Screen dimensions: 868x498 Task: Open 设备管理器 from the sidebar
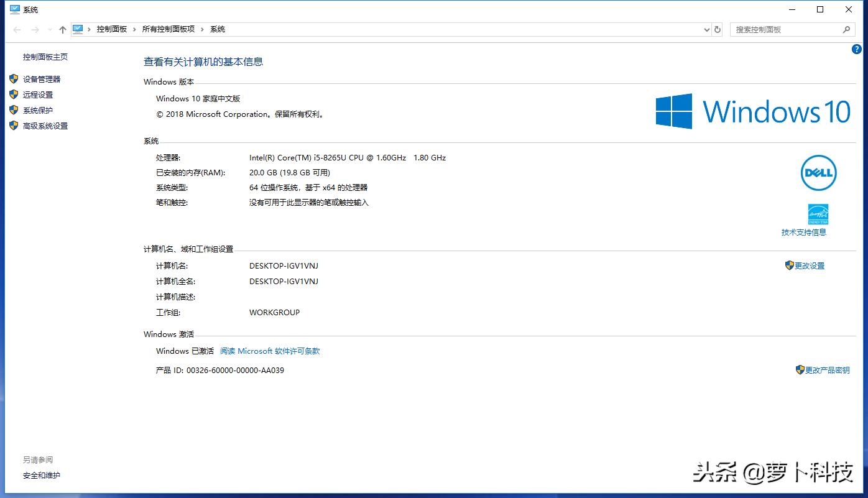pos(42,79)
